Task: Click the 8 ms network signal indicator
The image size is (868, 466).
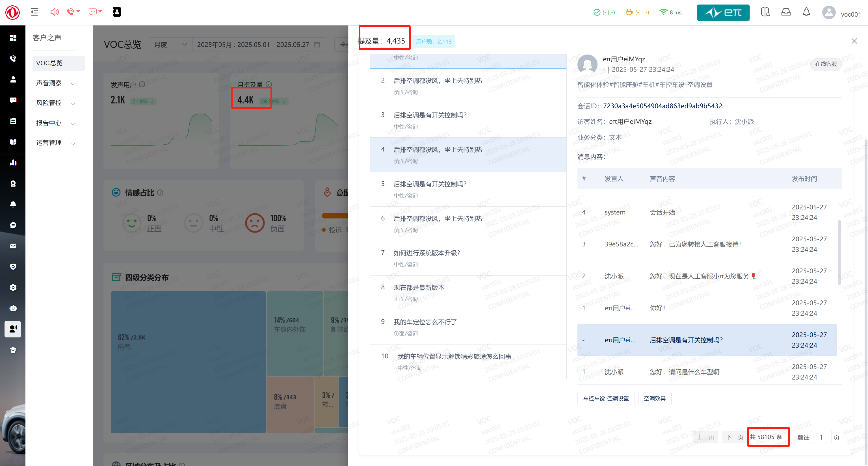Action: pos(670,12)
